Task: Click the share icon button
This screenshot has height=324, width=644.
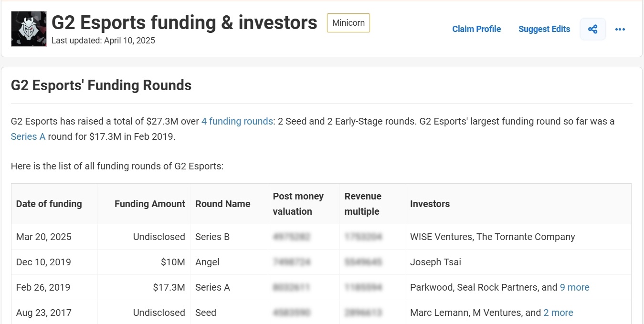Action: click(593, 29)
